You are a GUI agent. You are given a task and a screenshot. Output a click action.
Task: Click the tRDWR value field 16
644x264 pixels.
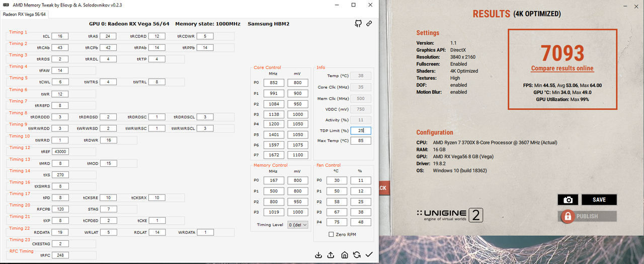click(x=108, y=140)
